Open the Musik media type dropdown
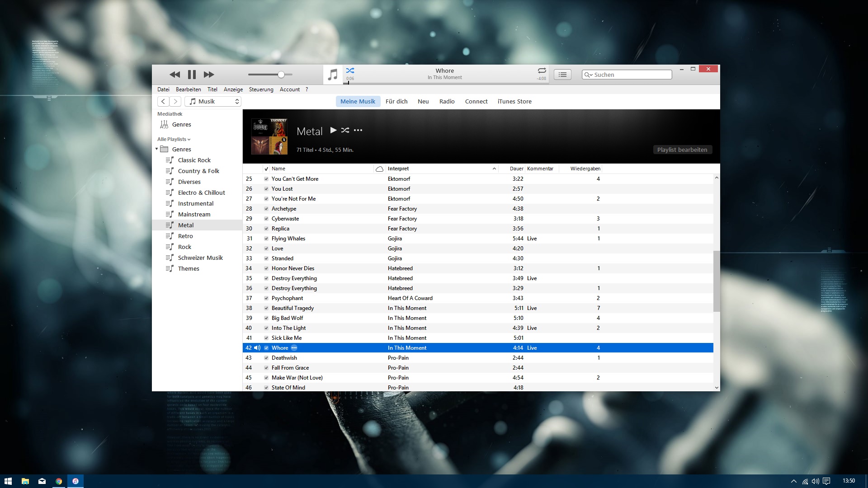The image size is (868, 488). pyautogui.click(x=213, y=102)
